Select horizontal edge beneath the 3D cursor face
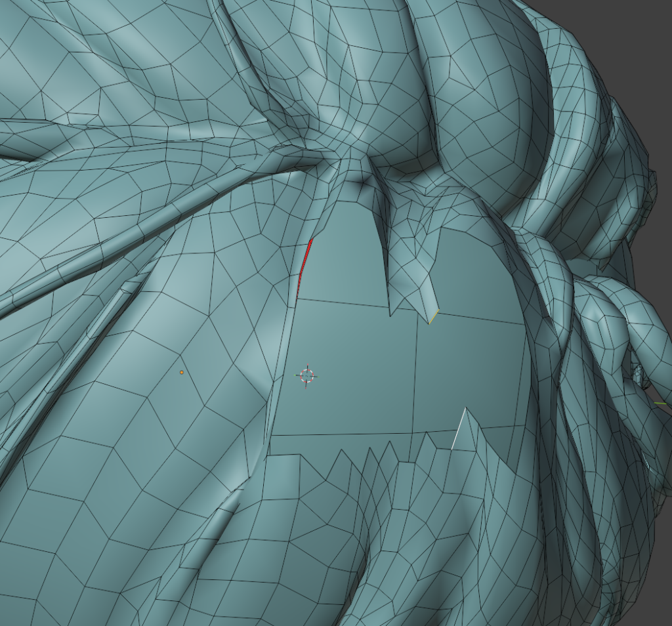The height and width of the screenshot is (626, 672). [x=341, y=434]
